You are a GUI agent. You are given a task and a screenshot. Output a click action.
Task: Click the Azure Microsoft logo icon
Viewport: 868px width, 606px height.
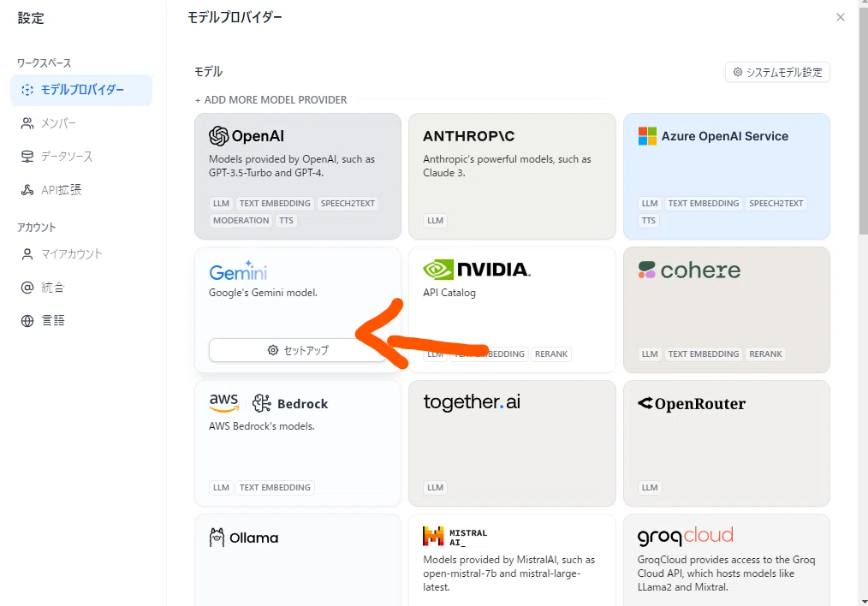[647, 136]
